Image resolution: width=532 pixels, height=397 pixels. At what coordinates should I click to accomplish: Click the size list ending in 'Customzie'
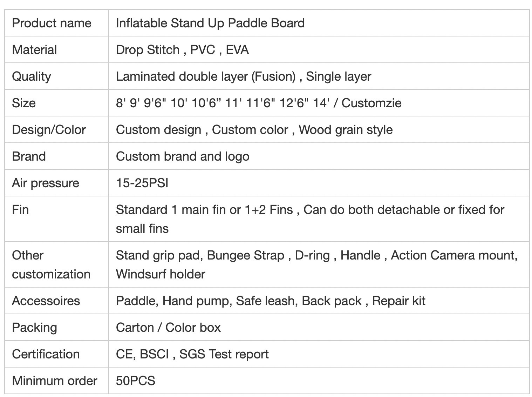click(x=258, y=103)
